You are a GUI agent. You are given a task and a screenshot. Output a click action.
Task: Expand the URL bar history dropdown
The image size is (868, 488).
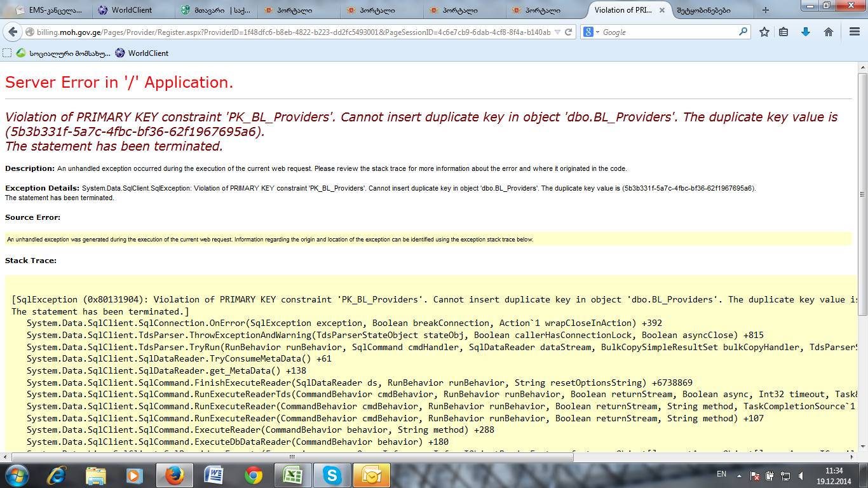coord(557,32)
